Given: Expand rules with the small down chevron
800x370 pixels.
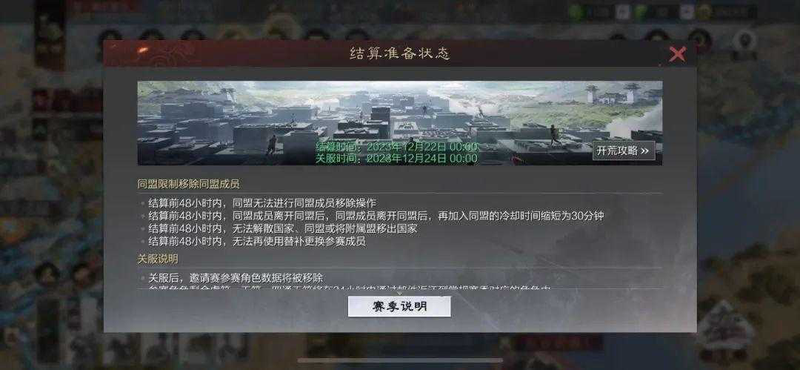Looking at the screenshot, I should pyautogui.click(x=399, y=293).
